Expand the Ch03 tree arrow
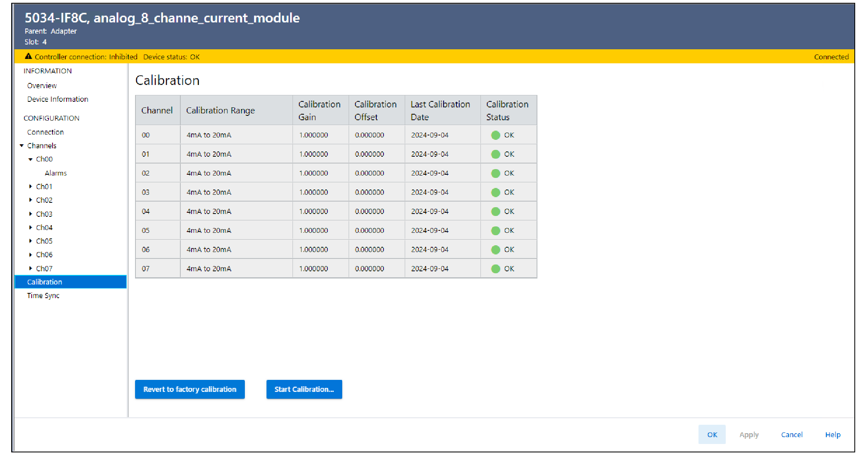Screen dimensions: 868x456 coord(30,214)
